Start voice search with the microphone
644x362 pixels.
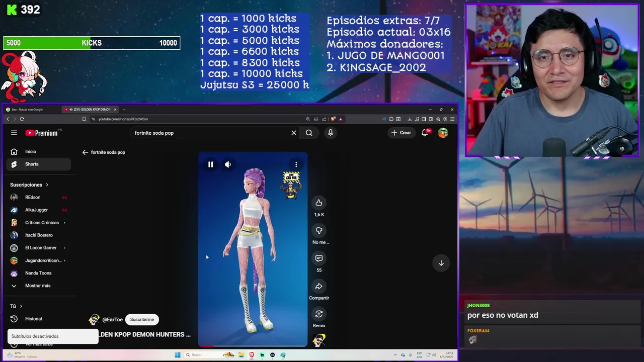331,133
